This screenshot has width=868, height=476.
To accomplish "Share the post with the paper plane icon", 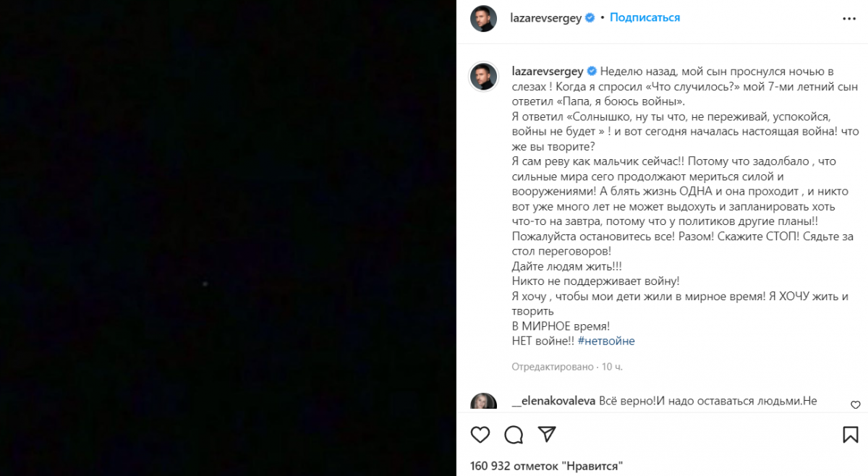I will [547, 434].
